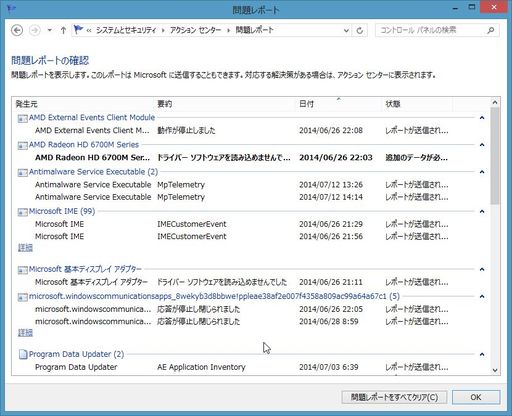
Task: Click the Back navigation arrow
Action: [17, 31]
